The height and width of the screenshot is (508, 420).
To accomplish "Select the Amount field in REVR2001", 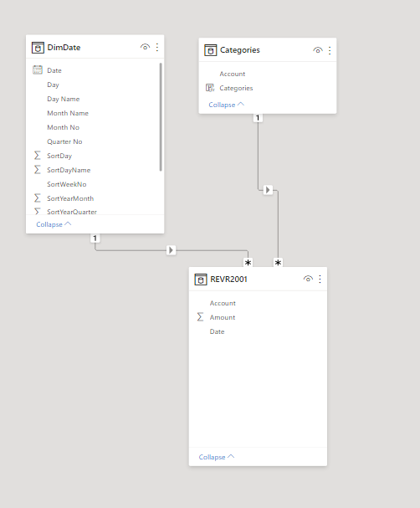I will tap(223, 317).
